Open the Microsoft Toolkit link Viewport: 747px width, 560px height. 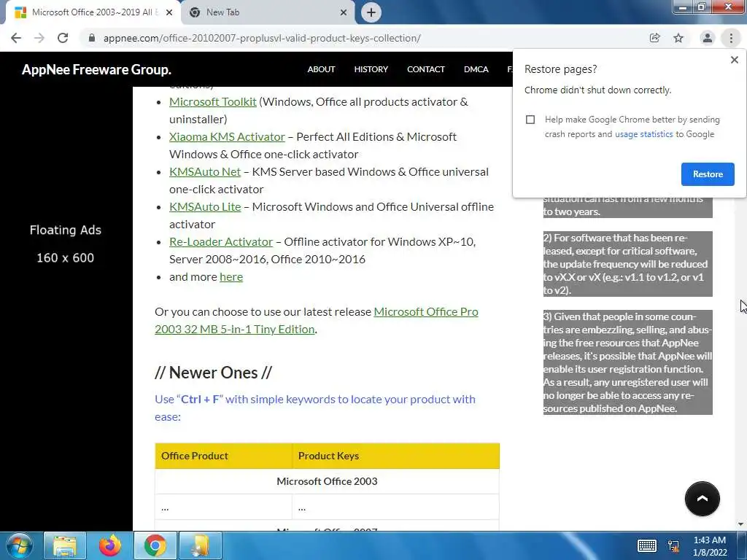[x=213, y=102]
